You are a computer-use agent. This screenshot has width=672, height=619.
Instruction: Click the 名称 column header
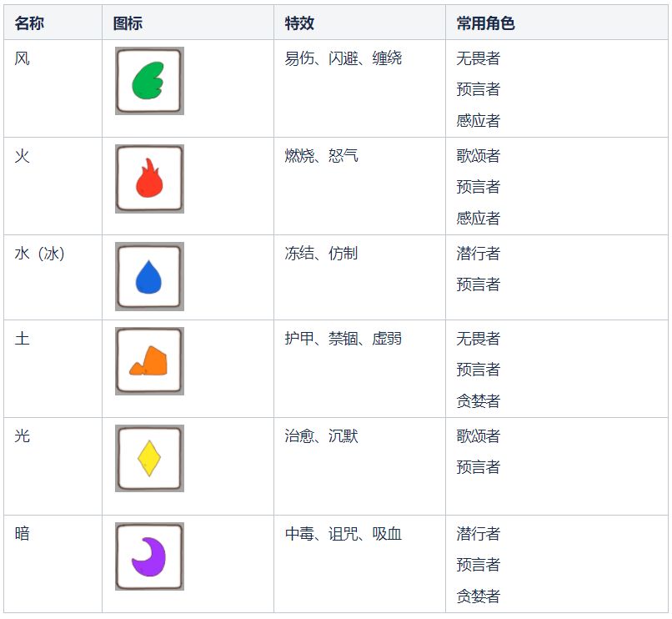(x=29, y=23)
